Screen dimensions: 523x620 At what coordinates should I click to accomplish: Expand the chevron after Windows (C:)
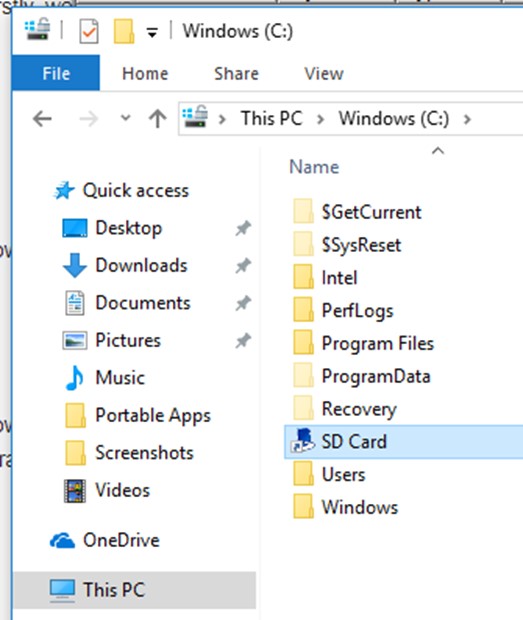[x=467, y=119]
